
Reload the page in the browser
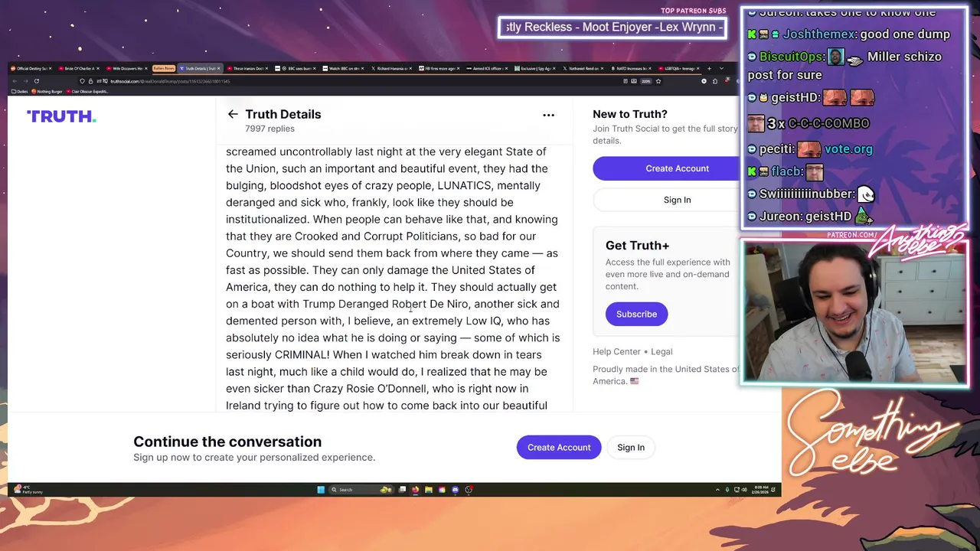pyautogui.click(x=36, y=80)
